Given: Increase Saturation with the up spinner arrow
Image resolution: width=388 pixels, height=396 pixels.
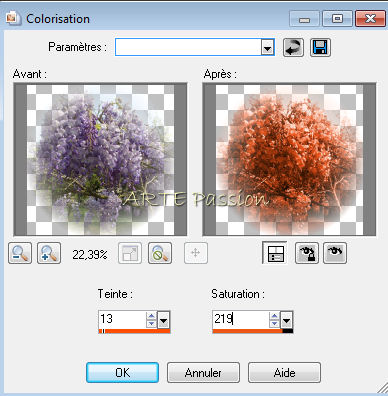Looking at the screenshot, I should pos(275,316).
